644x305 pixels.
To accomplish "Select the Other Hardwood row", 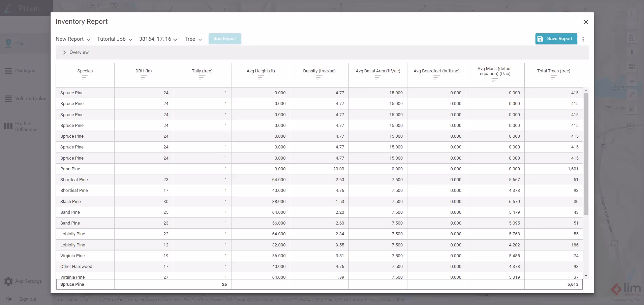I will pyautogui.click(x=319, y=267).
